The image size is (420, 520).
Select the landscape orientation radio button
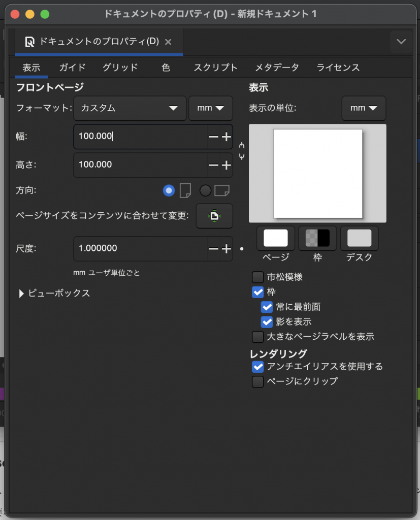click(205, 191)
